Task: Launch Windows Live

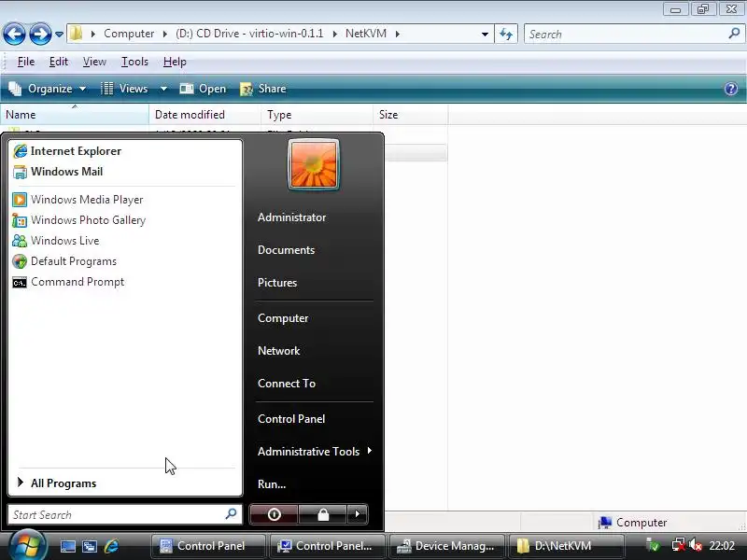Action: (x=56, y=241)
